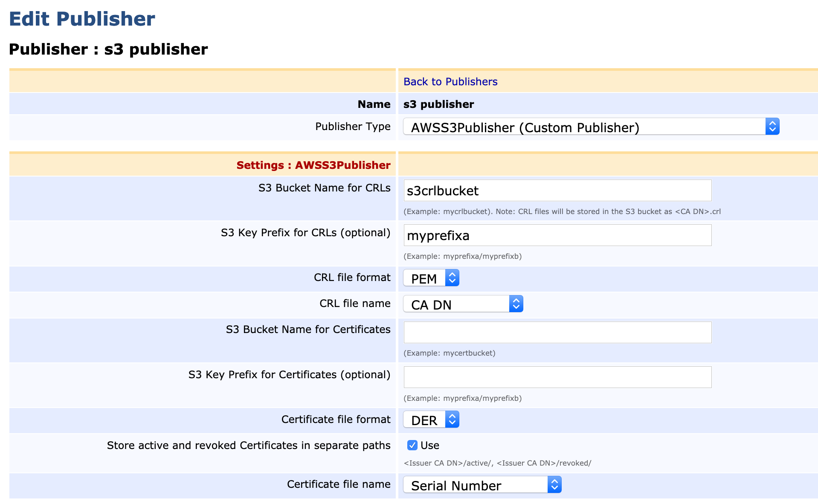
Task: Open the Publisher Type dropdown
Action: tap(591, 127)
